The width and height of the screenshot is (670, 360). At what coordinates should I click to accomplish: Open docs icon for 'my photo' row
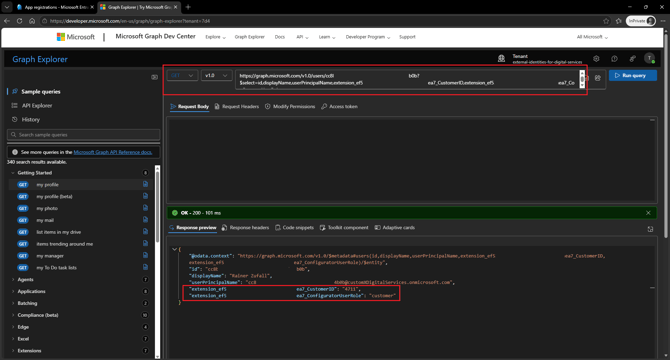tap(145, 208)
